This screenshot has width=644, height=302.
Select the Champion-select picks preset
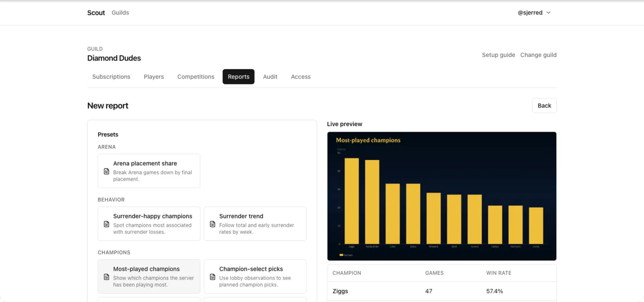pos(255,277)
